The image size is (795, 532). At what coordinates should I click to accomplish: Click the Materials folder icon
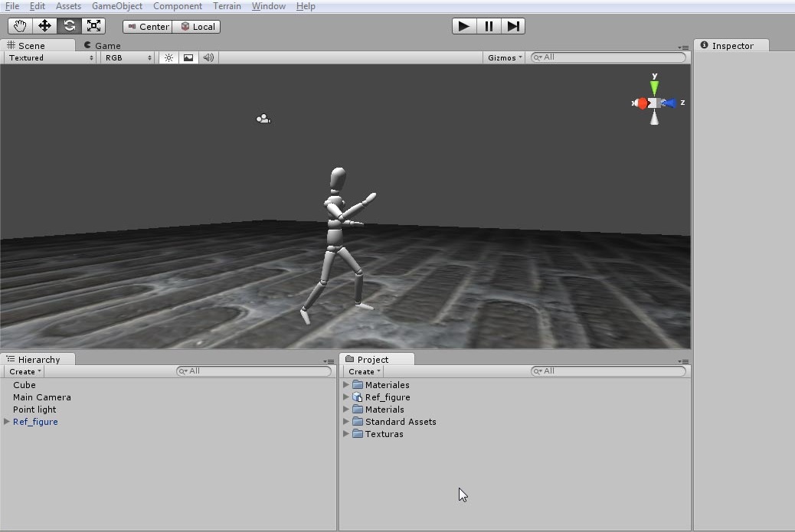(x=358, y=409)
